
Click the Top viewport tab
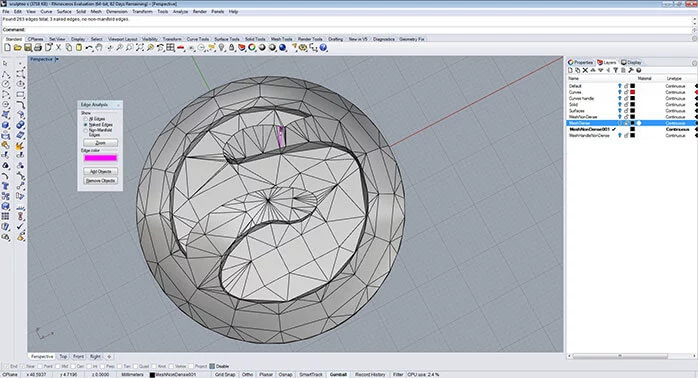click(63, 357)
